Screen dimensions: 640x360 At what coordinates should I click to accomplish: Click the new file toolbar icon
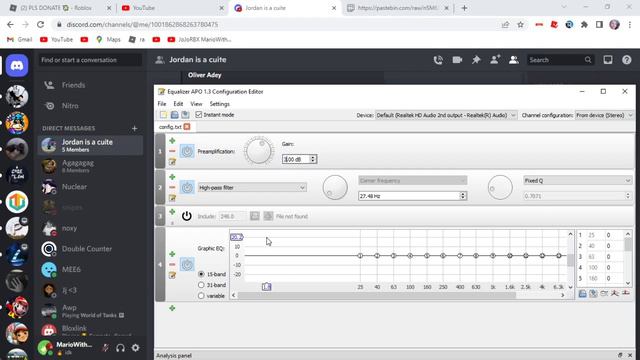pos(164,115)
